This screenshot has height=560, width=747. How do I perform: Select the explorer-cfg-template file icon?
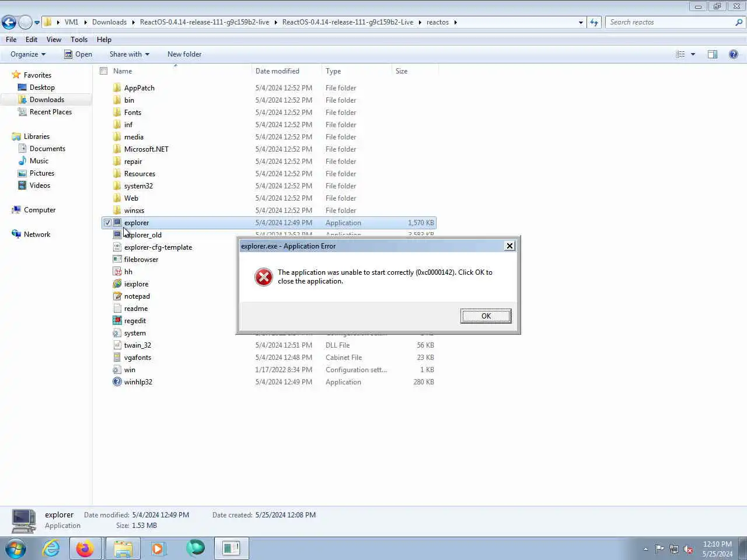click(x=117, y=247)
